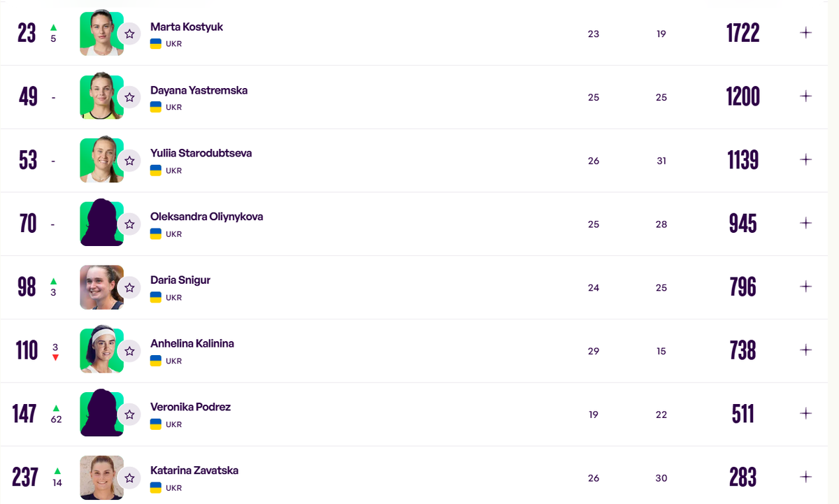839x504 pixels.
Task: Click the plus icon on Anhelina Kalinina's row
Action: [x=805, y=350]
